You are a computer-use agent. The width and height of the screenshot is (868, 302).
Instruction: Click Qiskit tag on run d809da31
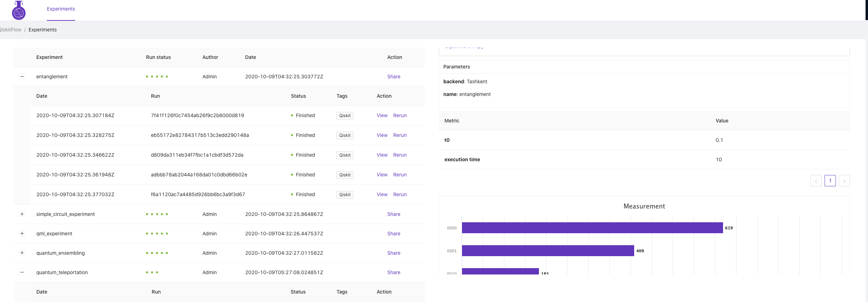coord(345,155)
